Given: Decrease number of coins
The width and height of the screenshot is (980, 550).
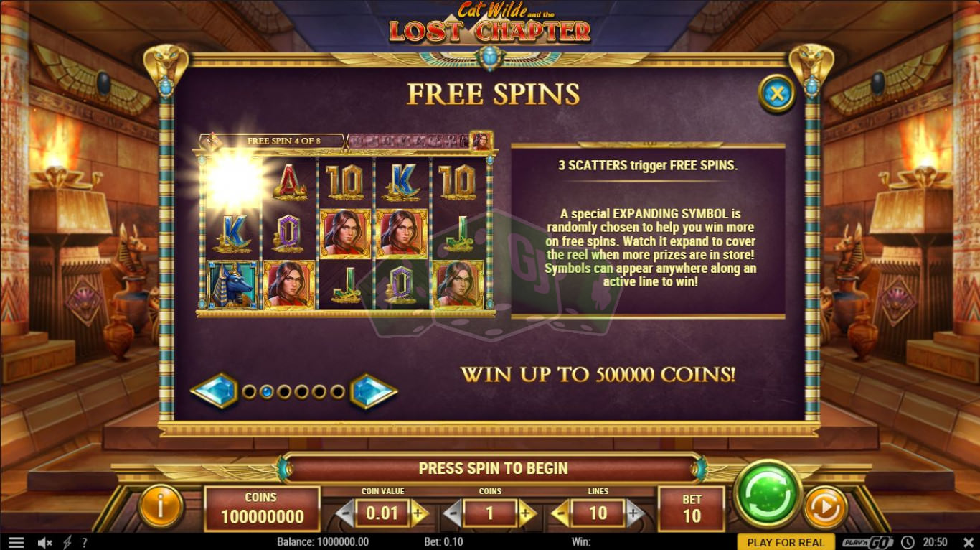Looking at the screenshot, I should (x=453, y=513).
